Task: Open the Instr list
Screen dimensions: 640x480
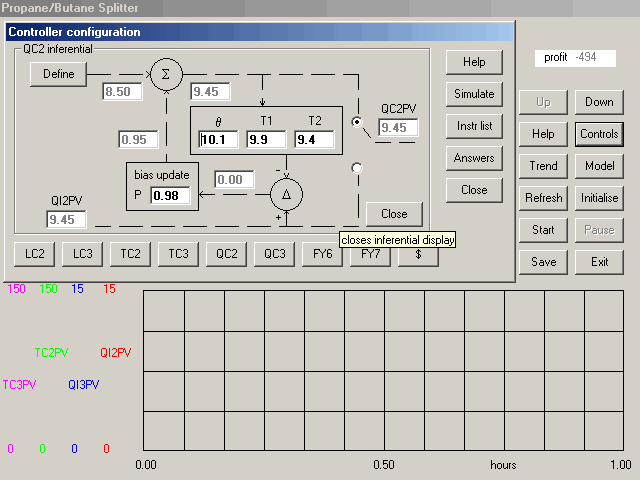Action: point(474,126)
